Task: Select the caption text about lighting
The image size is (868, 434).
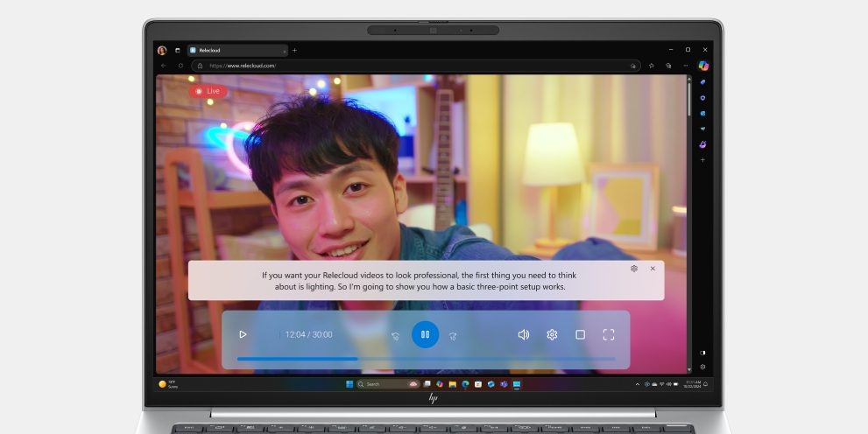Action: click(x=420, y=281)
